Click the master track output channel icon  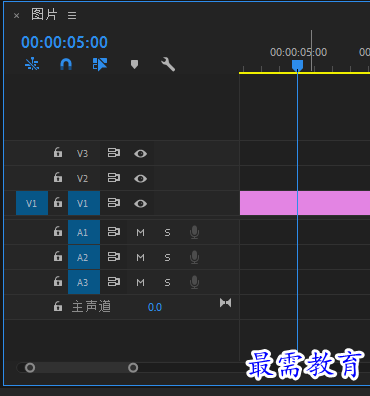point(225,303)
